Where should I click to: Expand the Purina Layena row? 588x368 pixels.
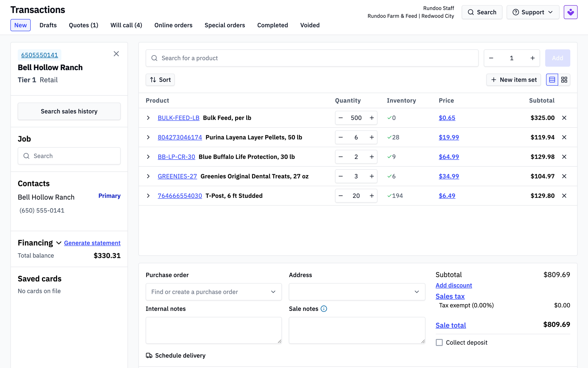[x=148, y=137]
